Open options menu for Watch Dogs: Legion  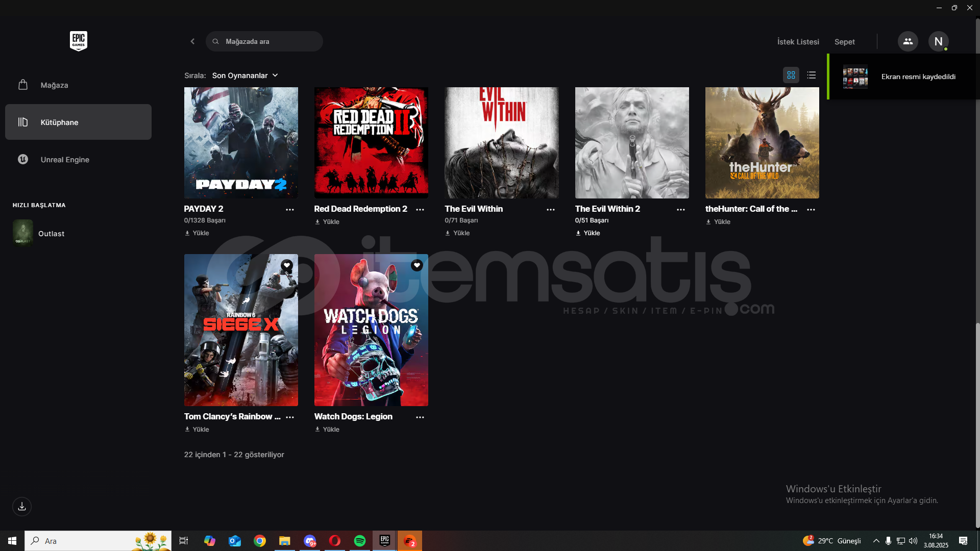pyautogui.click(x=420, y=417)
